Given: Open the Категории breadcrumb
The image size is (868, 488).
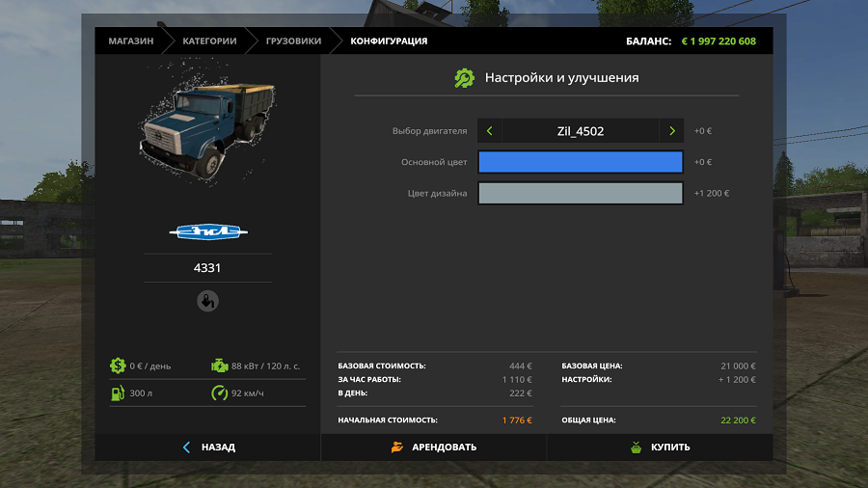Looking at the screenshot, I should [211, 41].
